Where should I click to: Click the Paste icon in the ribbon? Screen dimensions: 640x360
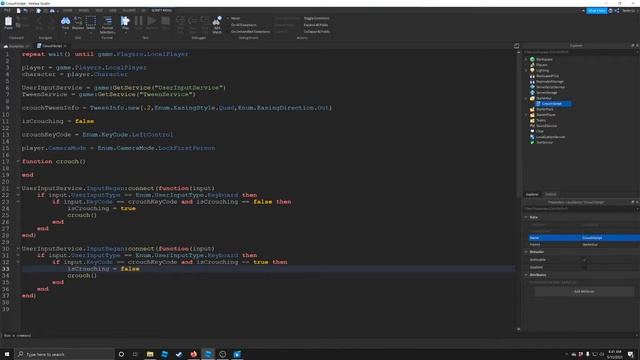pyautogui.click(x=8, y=21)
